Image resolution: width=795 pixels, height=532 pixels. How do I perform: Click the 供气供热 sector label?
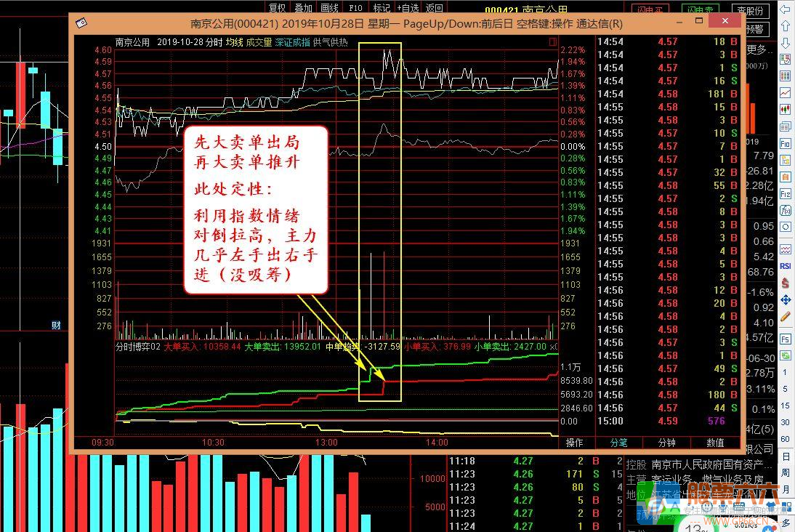pos(331,42)
